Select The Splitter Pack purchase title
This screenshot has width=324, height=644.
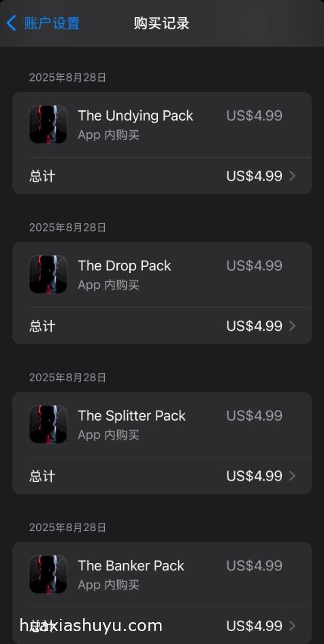pos(132,416)
